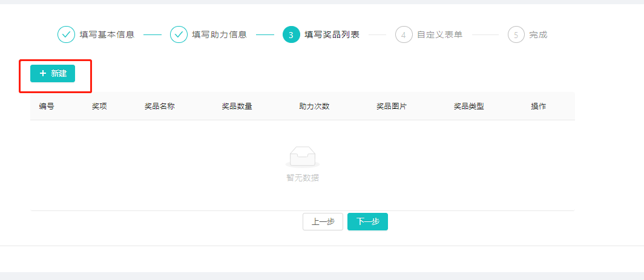Select the 完成 step label
This screenshot has width=644, height=280.
point(538,34)
